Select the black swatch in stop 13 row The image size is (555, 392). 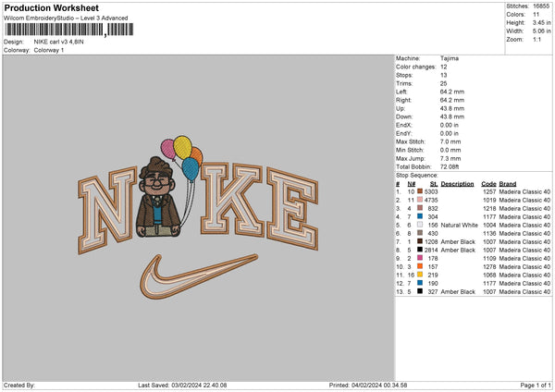click(x=420, y=291)
